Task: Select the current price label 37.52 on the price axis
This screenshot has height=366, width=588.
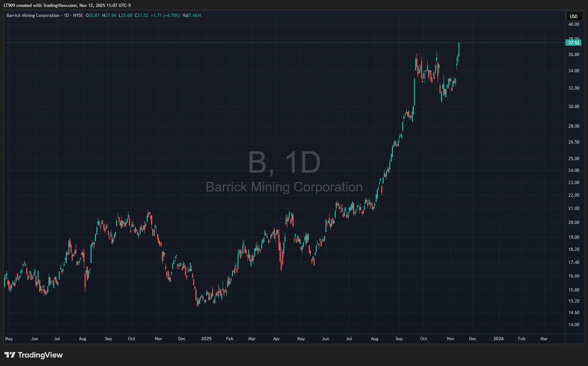Action: pyautogui.click(x=574, y=42)
